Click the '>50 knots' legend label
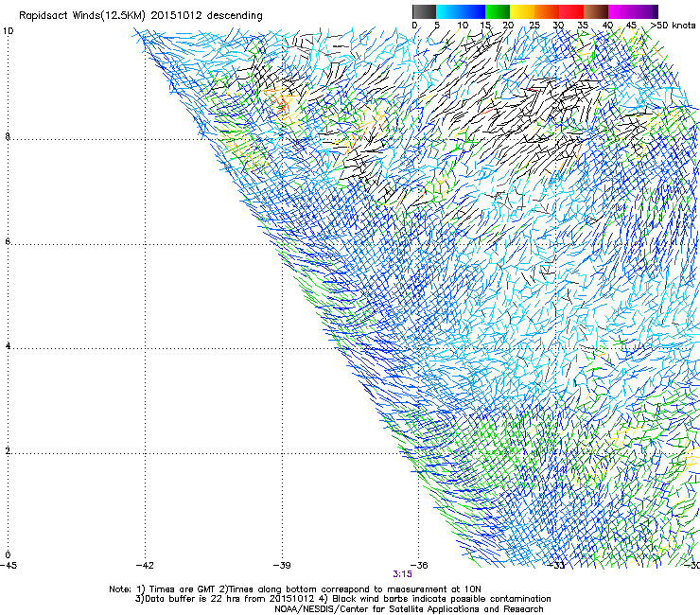700x615 pixels. point(673,26)
